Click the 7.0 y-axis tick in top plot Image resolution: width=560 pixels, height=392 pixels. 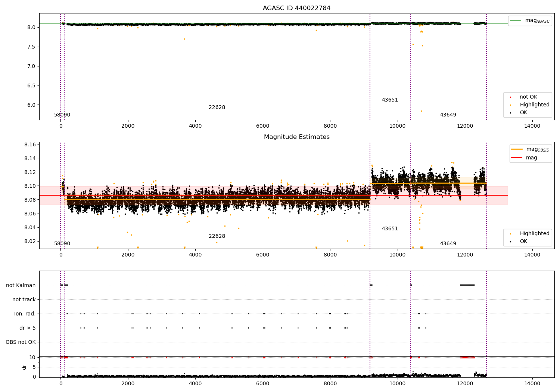tap(31, 66)
